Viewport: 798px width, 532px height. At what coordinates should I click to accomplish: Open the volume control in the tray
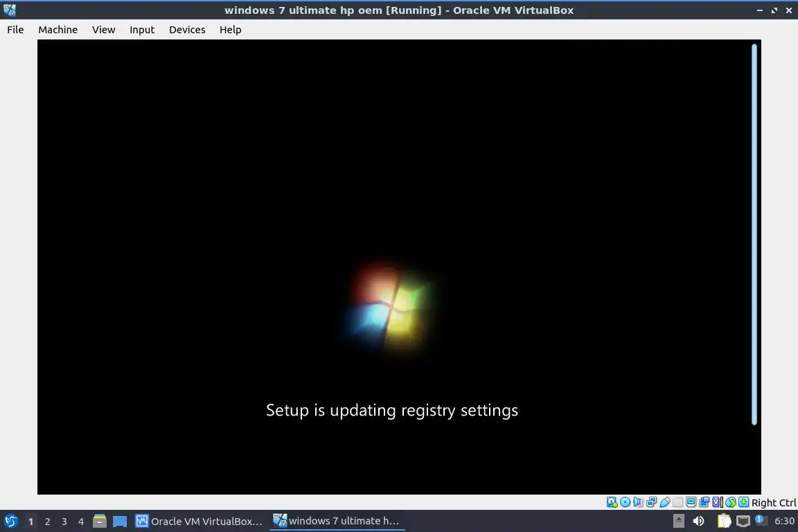point(699,522)
